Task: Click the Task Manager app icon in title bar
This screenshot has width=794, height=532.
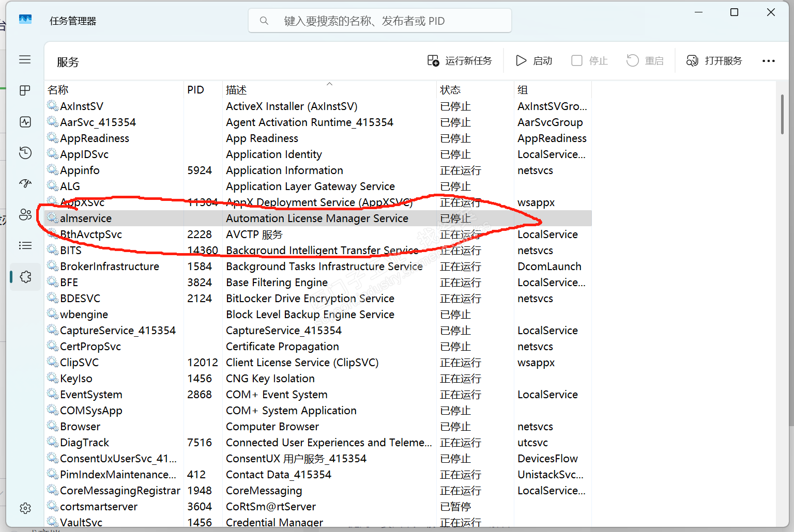Action: (x=25, y=20)
